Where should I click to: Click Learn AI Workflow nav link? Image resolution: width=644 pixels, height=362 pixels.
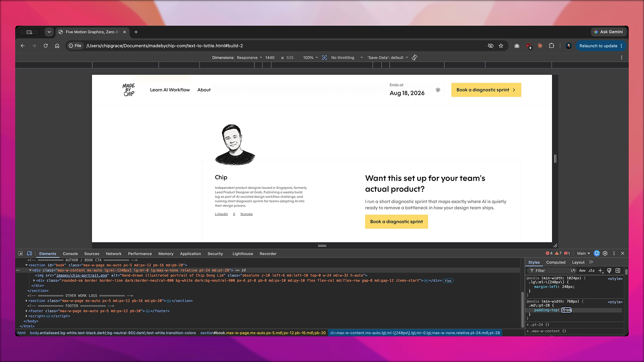(x=170, y=90)
